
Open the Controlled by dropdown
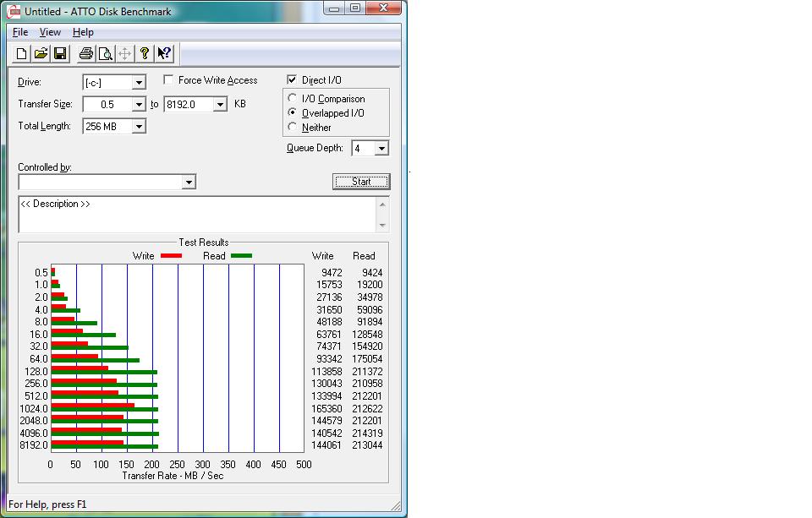[x=189, y=182]
